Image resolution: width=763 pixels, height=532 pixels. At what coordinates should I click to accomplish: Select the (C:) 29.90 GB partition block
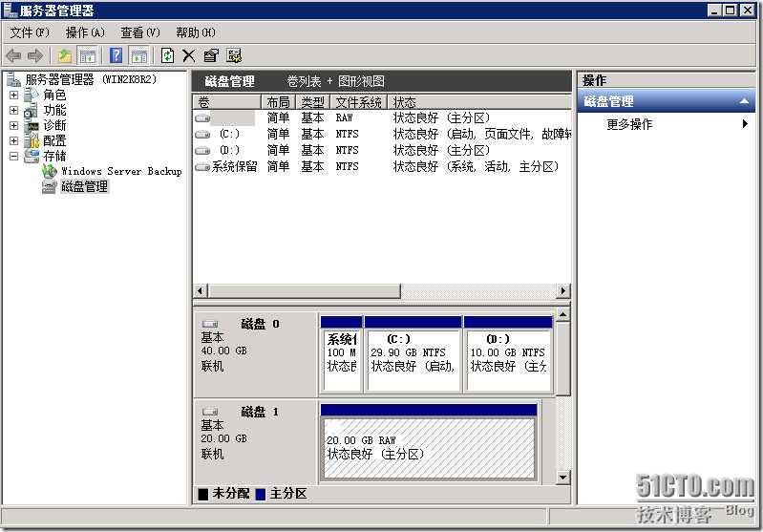413,354
